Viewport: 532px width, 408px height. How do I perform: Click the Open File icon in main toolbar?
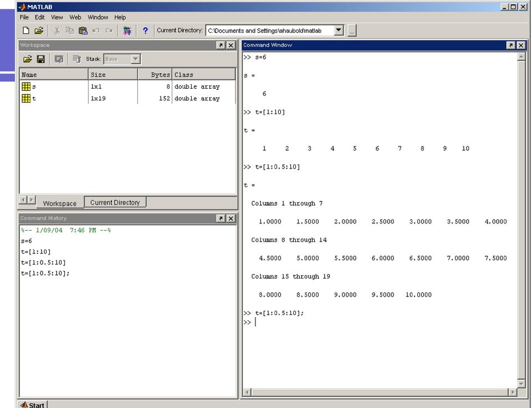(x=39, y=30)
